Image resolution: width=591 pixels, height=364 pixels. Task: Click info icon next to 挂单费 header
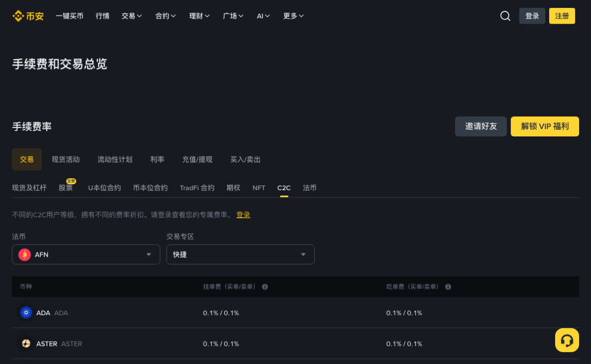[x=265, y=287]
